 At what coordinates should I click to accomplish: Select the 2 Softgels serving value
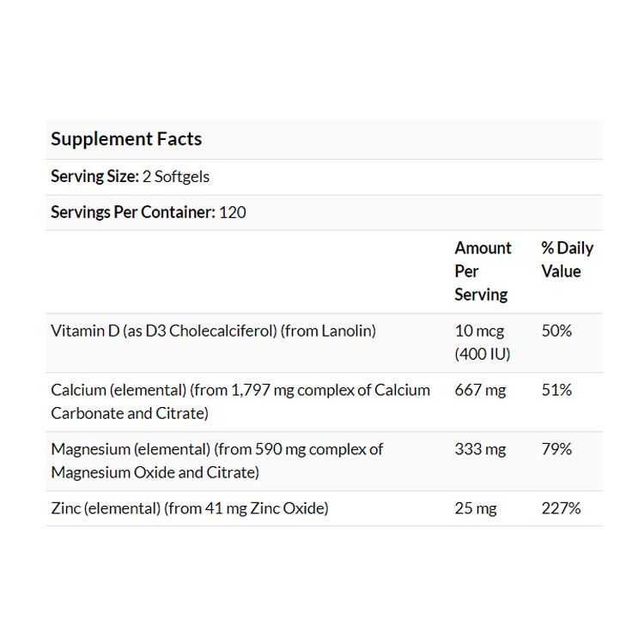[176, 177]
